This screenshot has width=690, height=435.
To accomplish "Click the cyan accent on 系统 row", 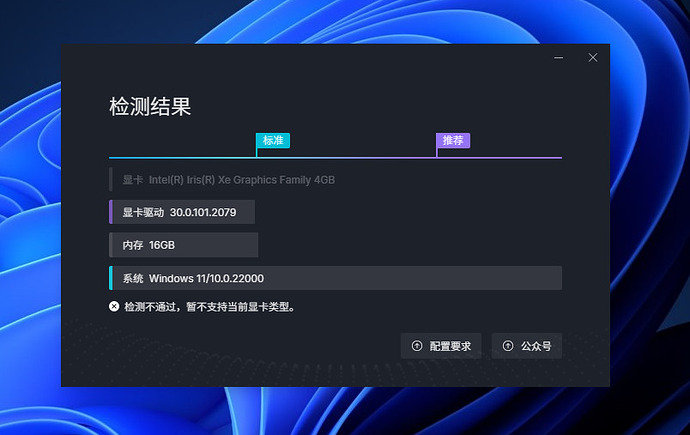I will click(111, 278).
